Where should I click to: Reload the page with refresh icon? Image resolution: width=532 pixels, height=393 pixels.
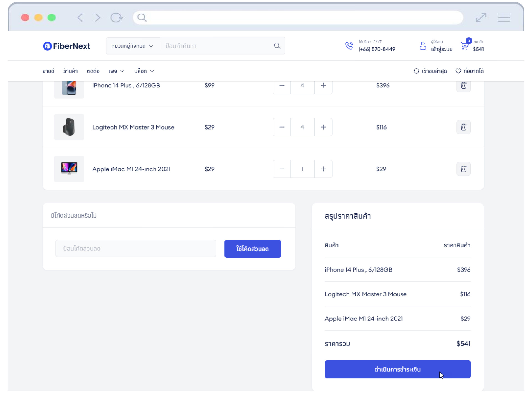click(116, 18)
